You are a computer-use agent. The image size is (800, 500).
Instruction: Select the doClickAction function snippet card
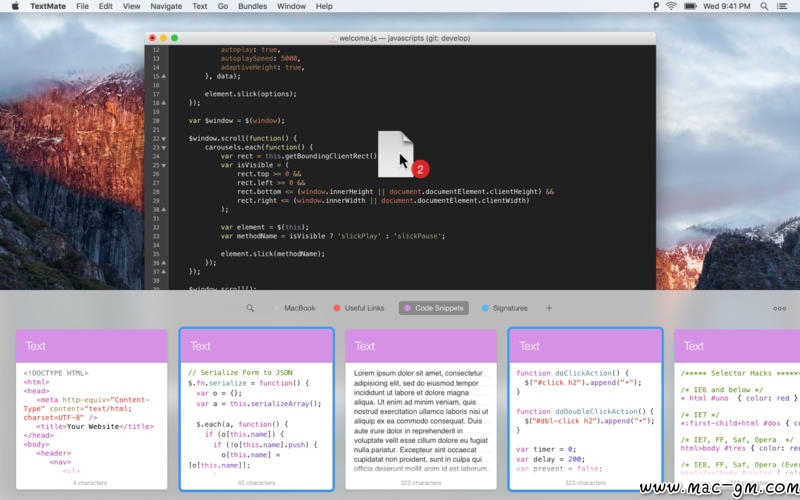[586, 410]
